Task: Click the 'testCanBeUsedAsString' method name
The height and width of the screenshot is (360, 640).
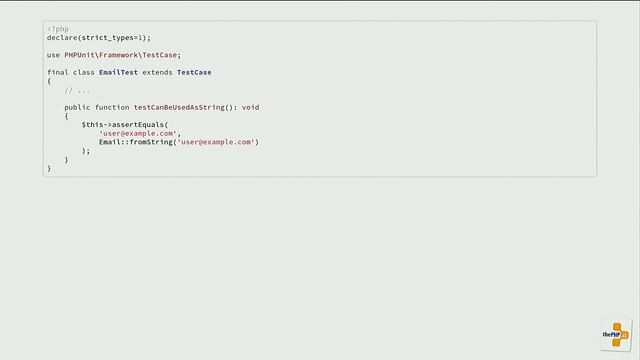Action: (179, 107)
